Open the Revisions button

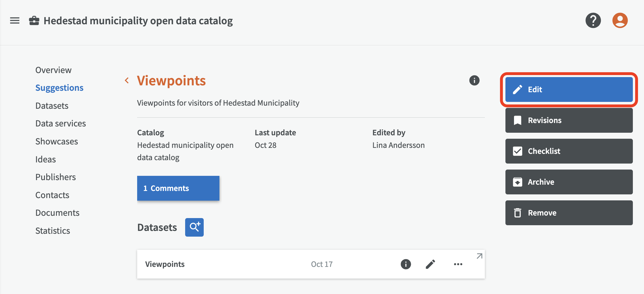[x=569, y=120]
